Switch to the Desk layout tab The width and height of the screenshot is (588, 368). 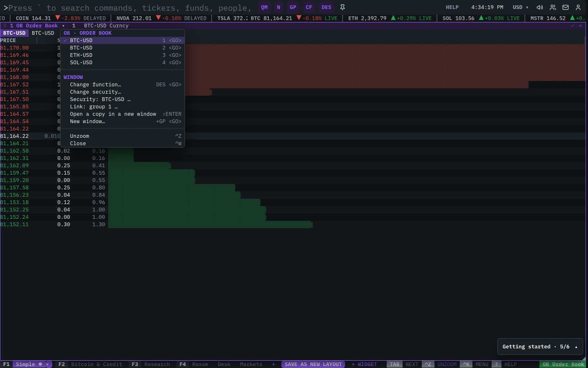tap(224, 364)
